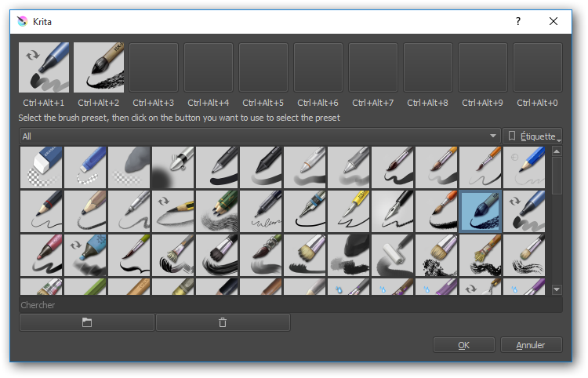The image size is (588, 378).
Task: Select the pink-barrel pencil preset
Action: point(41,255)
